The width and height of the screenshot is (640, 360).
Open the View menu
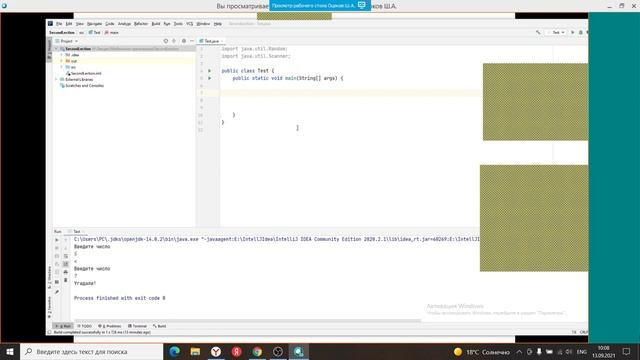tap(80, 24)
